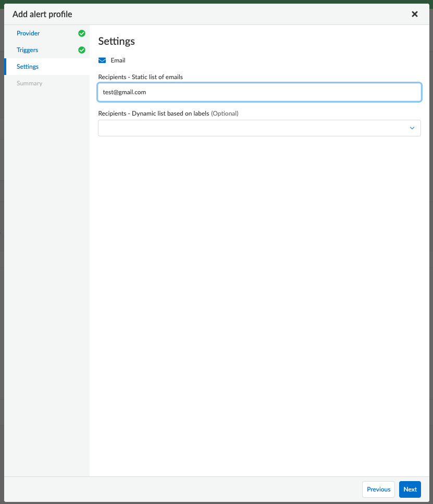
Task: Click the green checkmark beside Provider
Action: coord(82,33)
